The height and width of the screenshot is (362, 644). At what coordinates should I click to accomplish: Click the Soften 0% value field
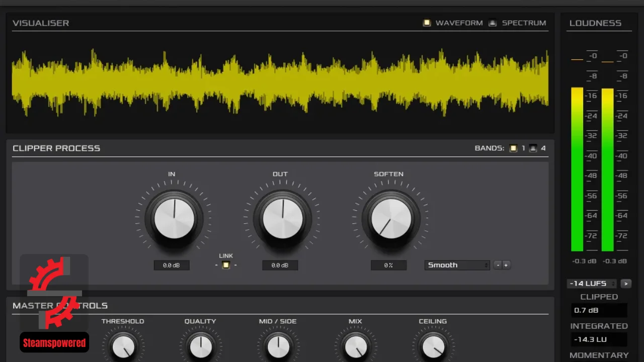(388, 265)
